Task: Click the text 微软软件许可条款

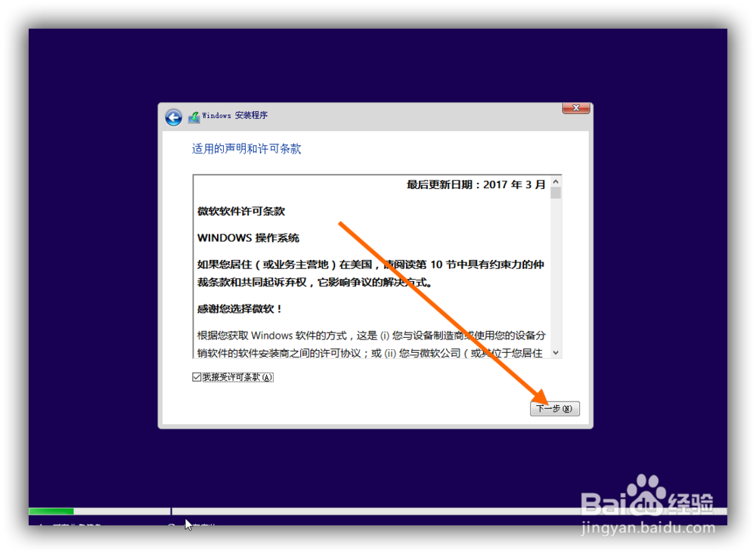Action: tap(241, 211)
